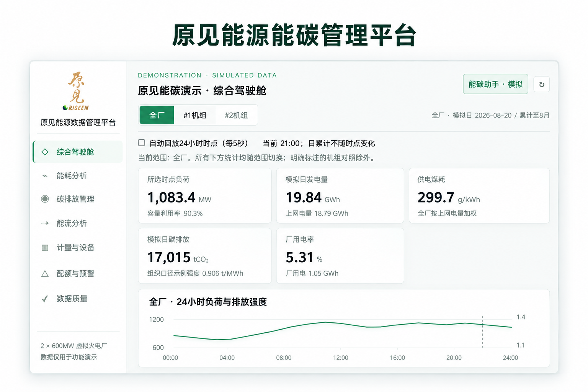Click the refresh icon button
This screenshot has height=392, width=588.
(x=542, y=85)
